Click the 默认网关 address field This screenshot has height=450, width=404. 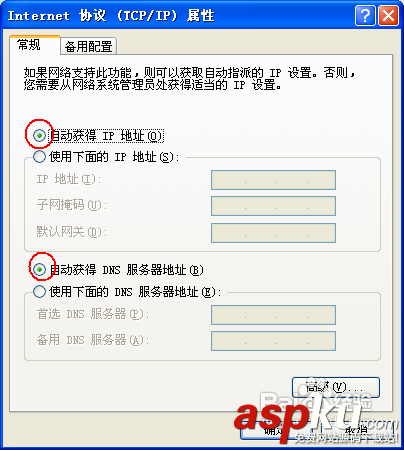(x=273, y=233)
